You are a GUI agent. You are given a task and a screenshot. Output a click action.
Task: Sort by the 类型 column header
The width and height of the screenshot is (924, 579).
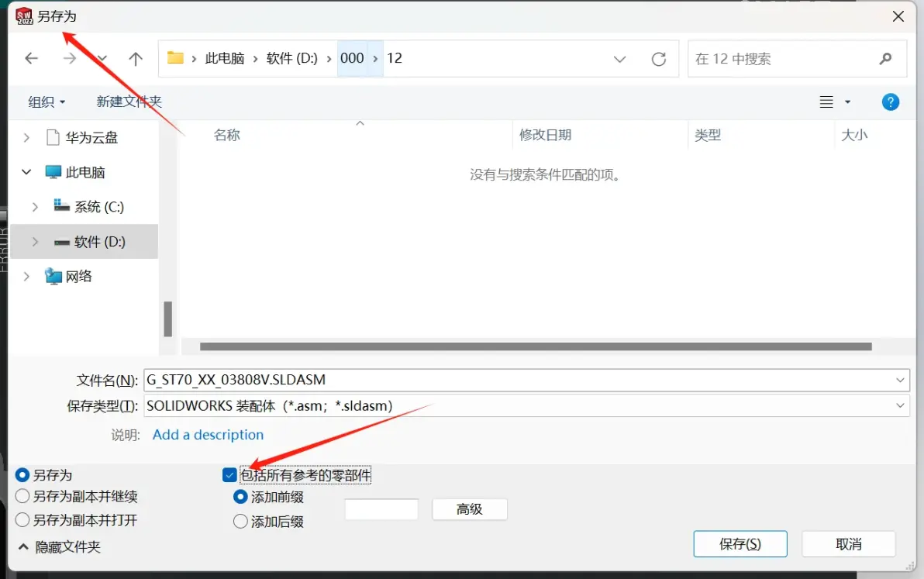click(707, 135)
